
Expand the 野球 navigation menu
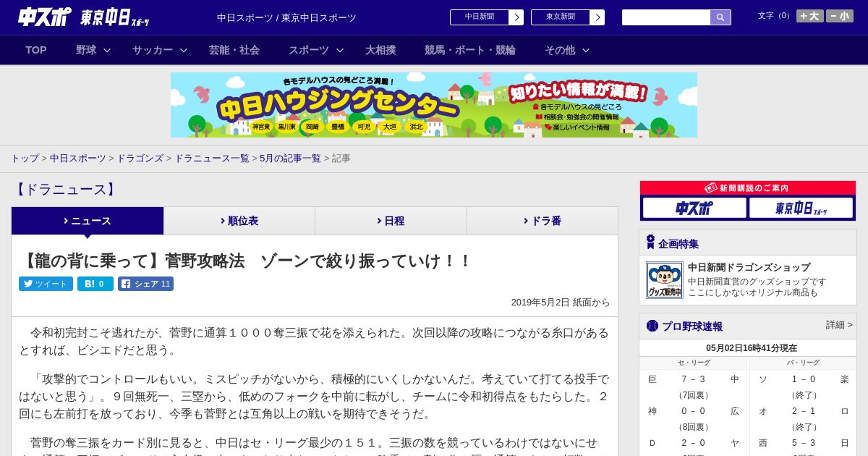(x=93, y=50)
